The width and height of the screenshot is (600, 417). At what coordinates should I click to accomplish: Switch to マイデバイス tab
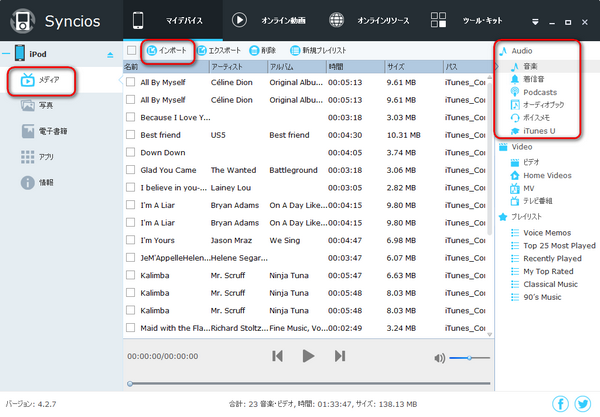(173, 20)
